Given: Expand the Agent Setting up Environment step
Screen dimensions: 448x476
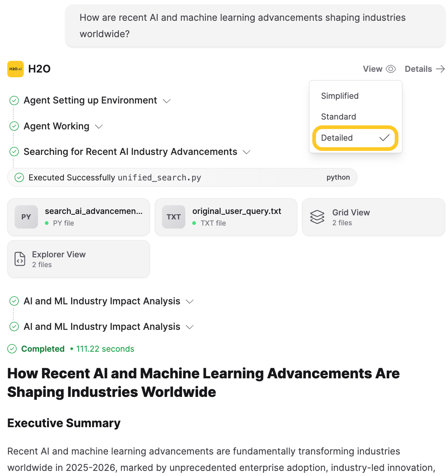Looking at the screenshot, I should 167,101.
